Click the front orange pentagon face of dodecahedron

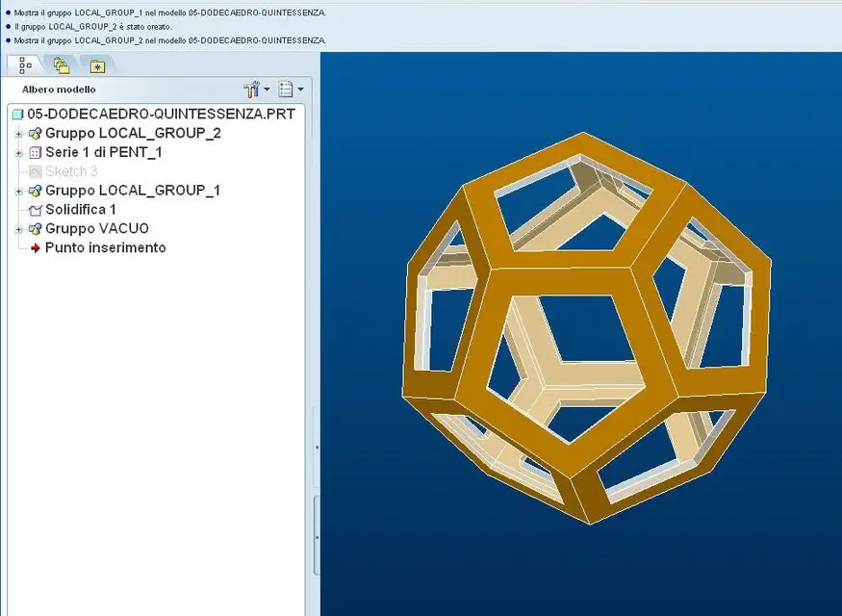564,279
